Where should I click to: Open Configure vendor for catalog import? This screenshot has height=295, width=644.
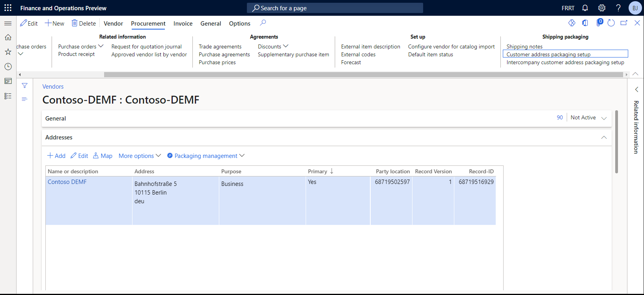[x=452, y=46]
